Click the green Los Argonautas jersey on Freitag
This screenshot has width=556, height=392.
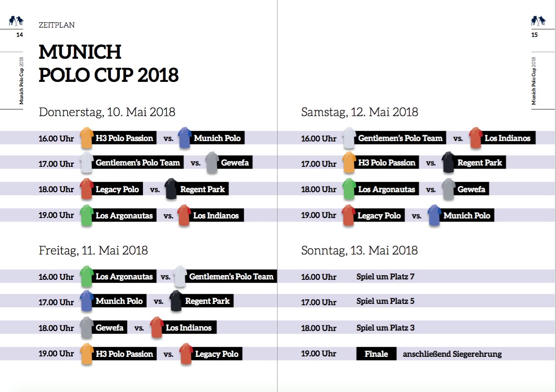pyautogui.click(x=86, y=276)
